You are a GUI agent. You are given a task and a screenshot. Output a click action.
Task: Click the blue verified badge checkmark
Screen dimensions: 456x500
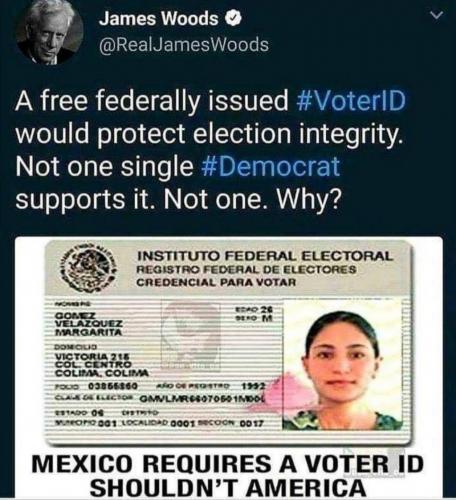tap(234, 19)
